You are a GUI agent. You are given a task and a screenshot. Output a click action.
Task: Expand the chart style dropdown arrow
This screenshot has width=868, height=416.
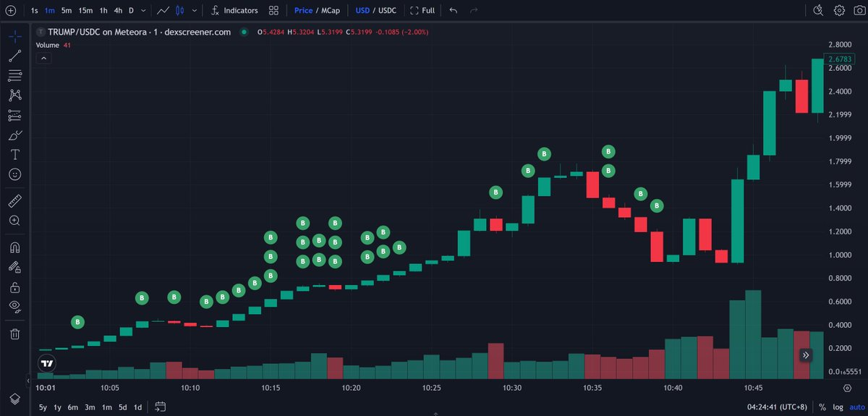pos(195,11)
